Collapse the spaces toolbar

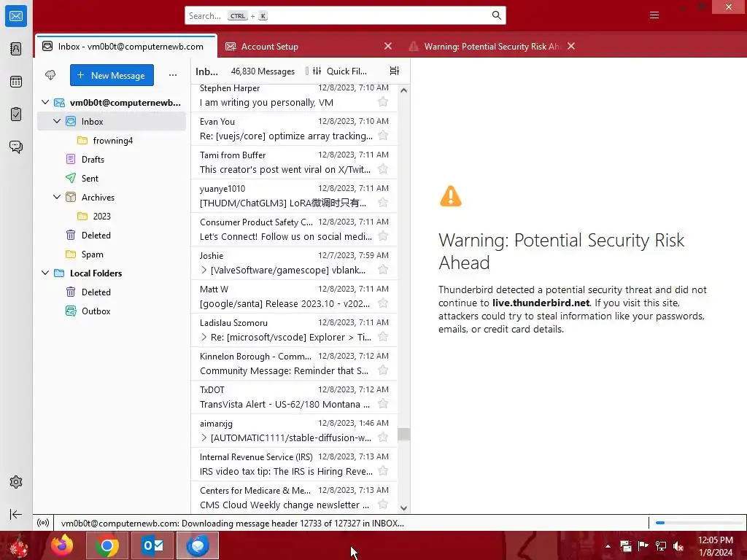coord(16,514)
